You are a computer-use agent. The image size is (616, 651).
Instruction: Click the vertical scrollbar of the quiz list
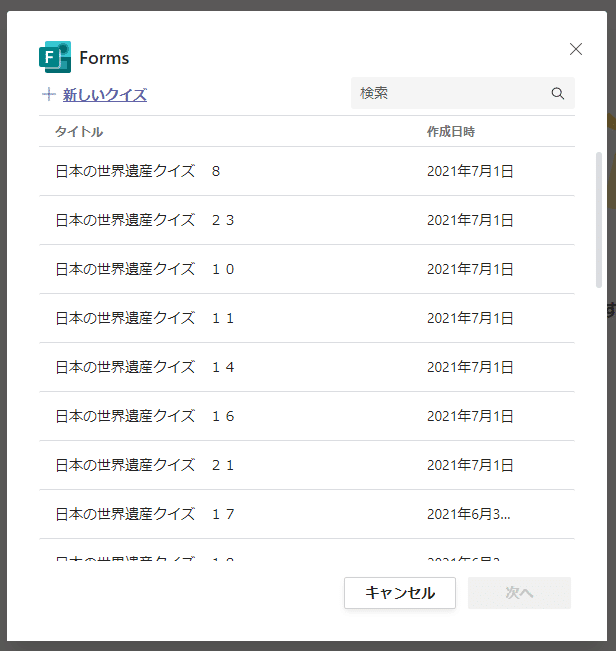click(x=599, y=220)
